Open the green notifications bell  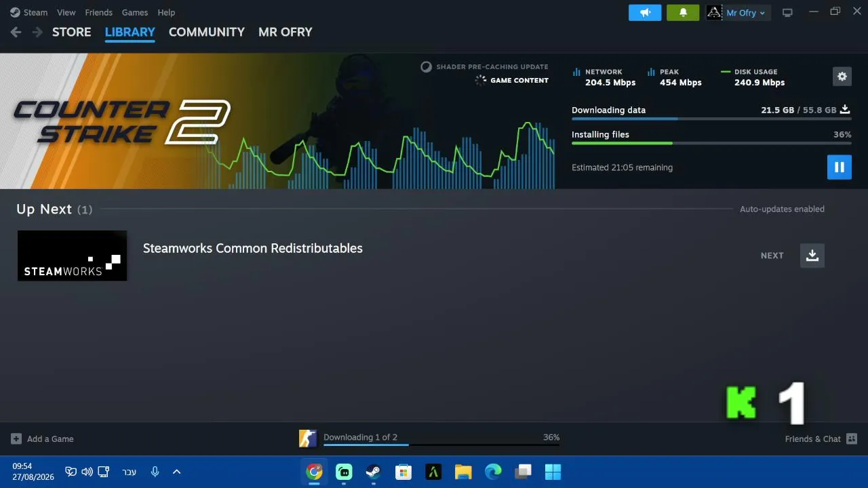[683, 12]
